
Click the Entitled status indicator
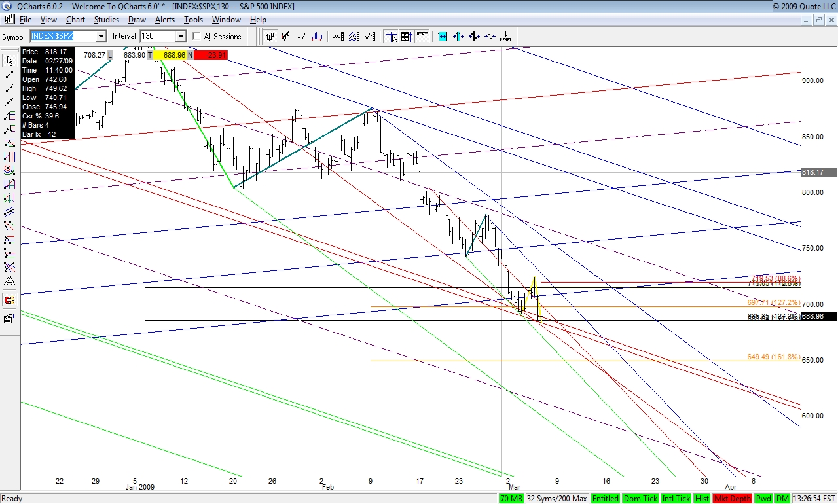tap(605, 499)
